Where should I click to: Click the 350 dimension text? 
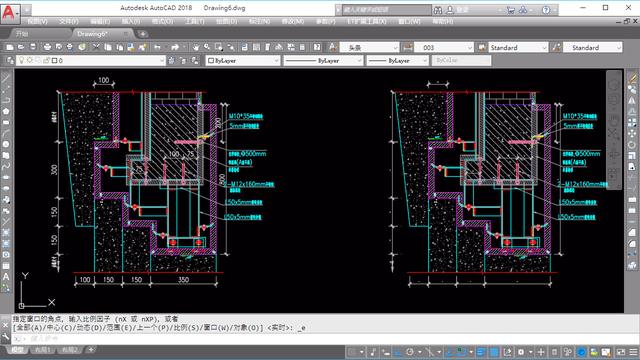click(183, 280)
